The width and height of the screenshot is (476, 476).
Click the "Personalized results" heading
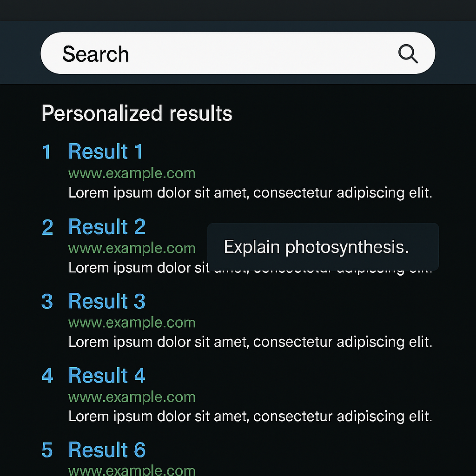(x=137, y=113)
